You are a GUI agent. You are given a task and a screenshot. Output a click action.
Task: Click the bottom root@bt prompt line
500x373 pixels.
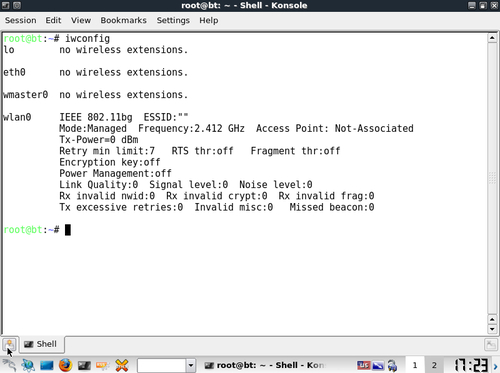click(x=37, y=230)
